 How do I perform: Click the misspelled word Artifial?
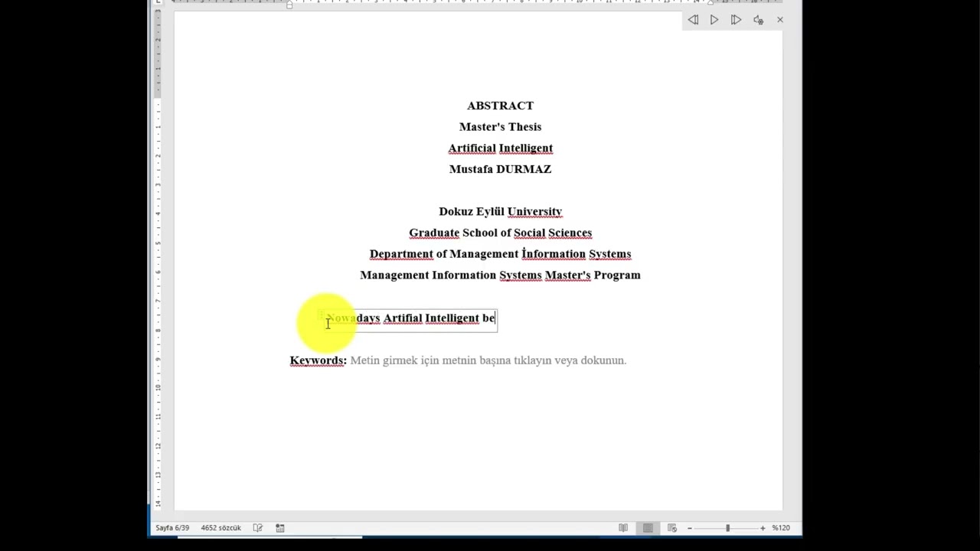tap(403, 318)
